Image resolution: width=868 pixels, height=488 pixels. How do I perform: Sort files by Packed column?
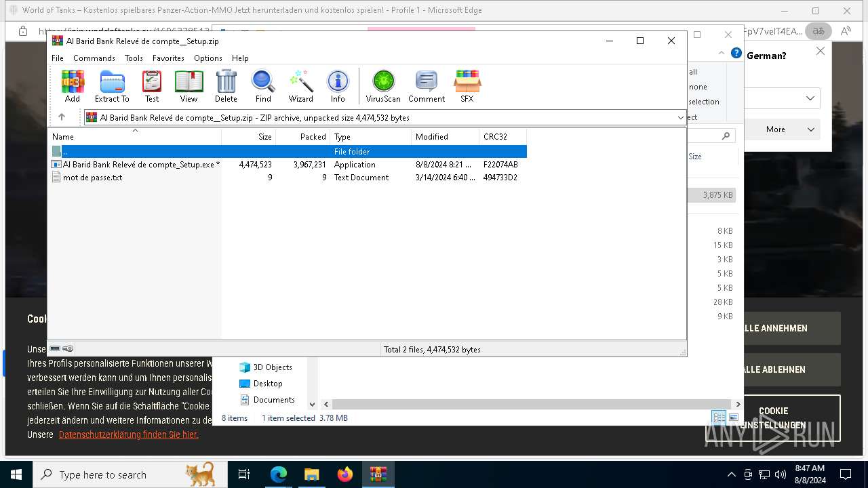(303, 137)
